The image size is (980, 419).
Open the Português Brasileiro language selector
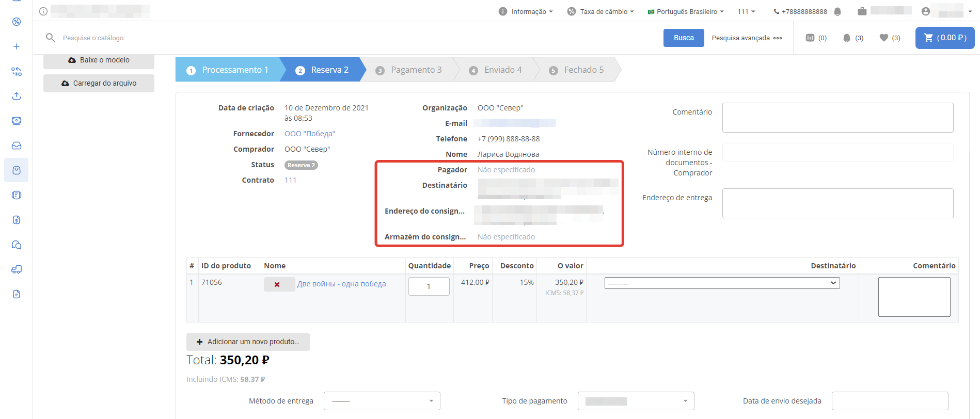click(686, 11)
